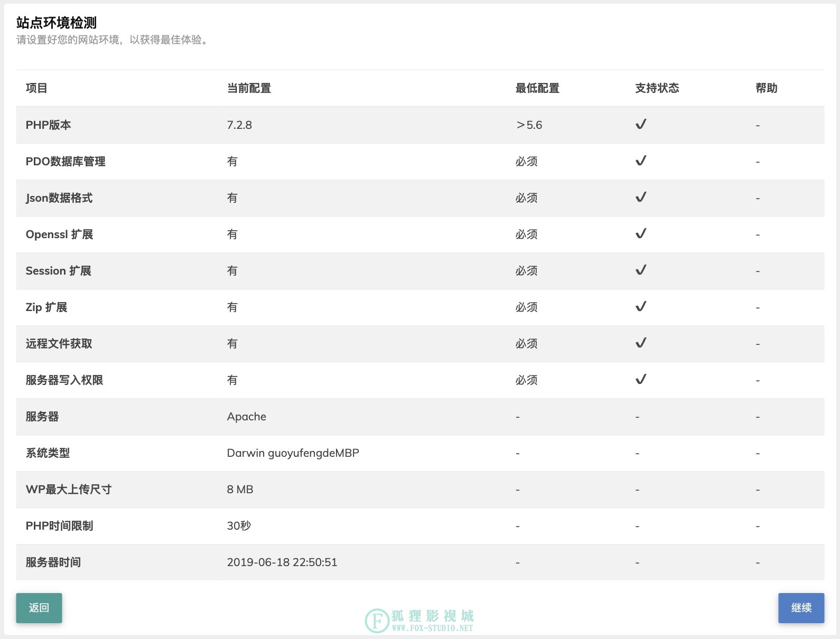
Task: Click the PHP版本 row label
Action: coord(49,125)
